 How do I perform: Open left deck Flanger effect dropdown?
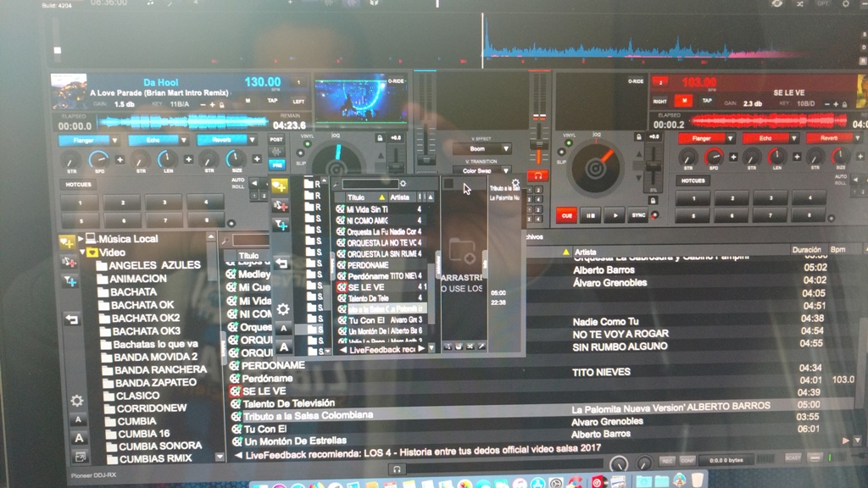(114, 141)
